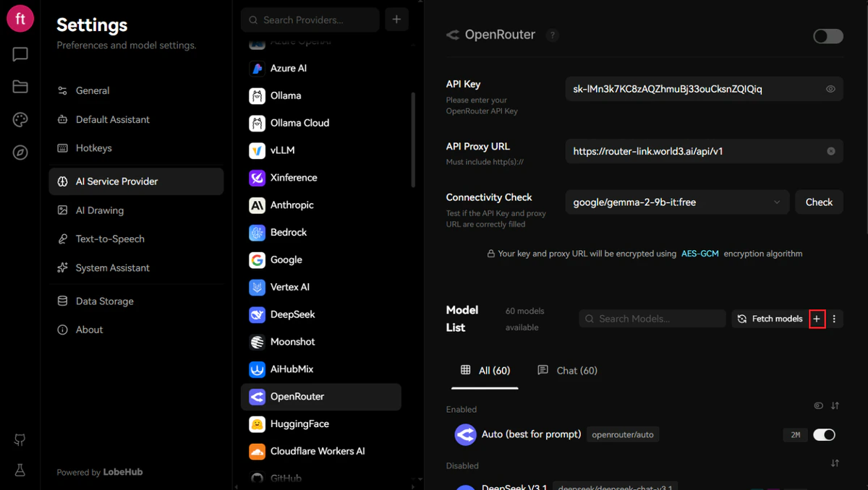Viewport: 868px width, 490px height.
Task: Select the Cloudflare Workers AI provider
Action: click(x=321, y=452)
